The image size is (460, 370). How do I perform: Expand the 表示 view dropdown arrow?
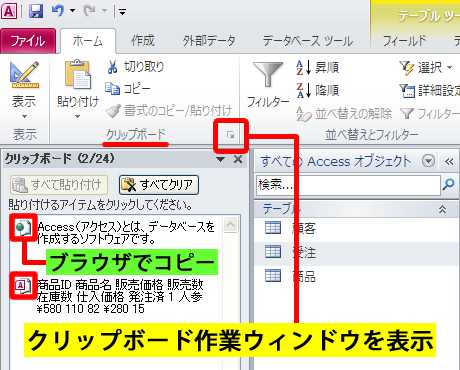pos(24,117)
